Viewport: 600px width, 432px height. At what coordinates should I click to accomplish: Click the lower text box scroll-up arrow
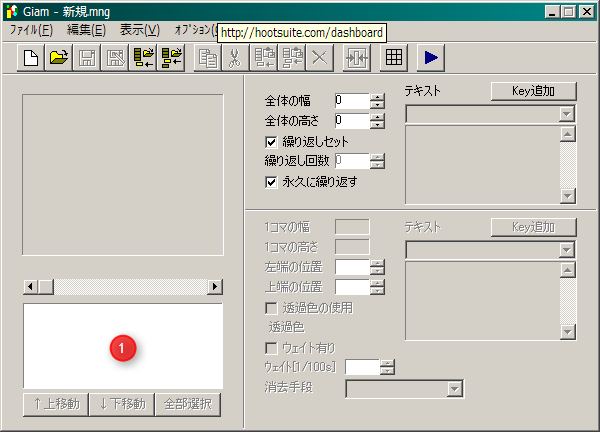pos(567,270)
